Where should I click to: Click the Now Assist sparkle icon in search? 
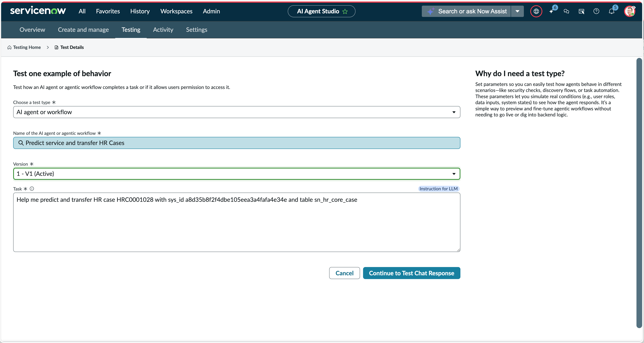click(x=430, y=11)
